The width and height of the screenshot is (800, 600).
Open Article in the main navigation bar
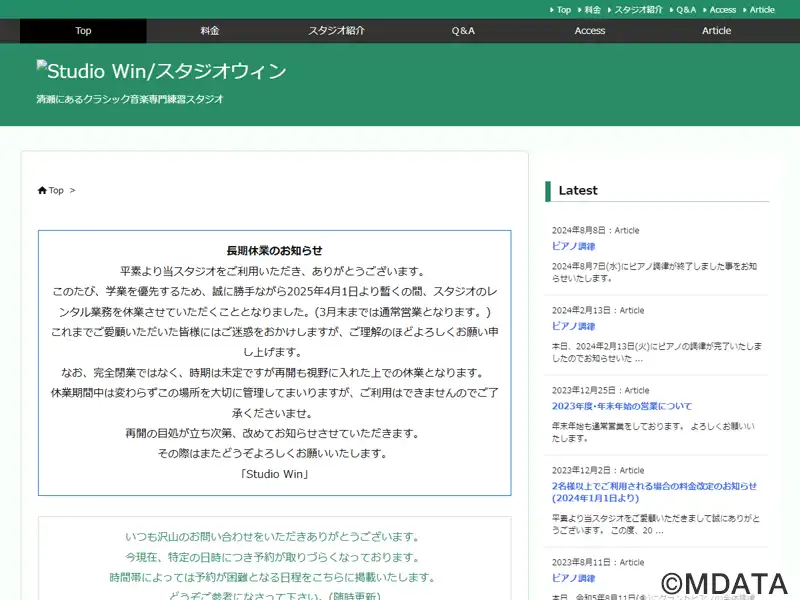click(x=716, y=31)
